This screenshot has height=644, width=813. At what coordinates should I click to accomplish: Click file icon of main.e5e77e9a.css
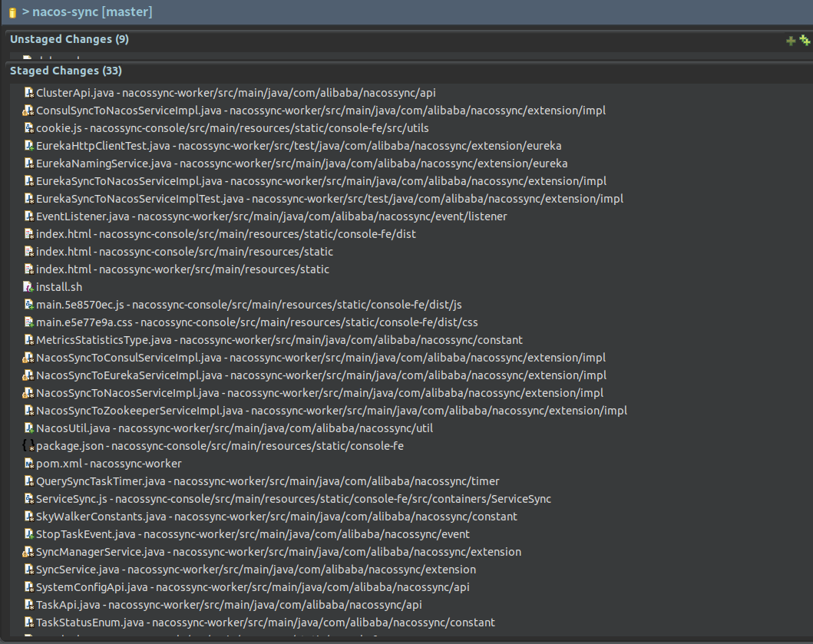(x=29, y=322)
